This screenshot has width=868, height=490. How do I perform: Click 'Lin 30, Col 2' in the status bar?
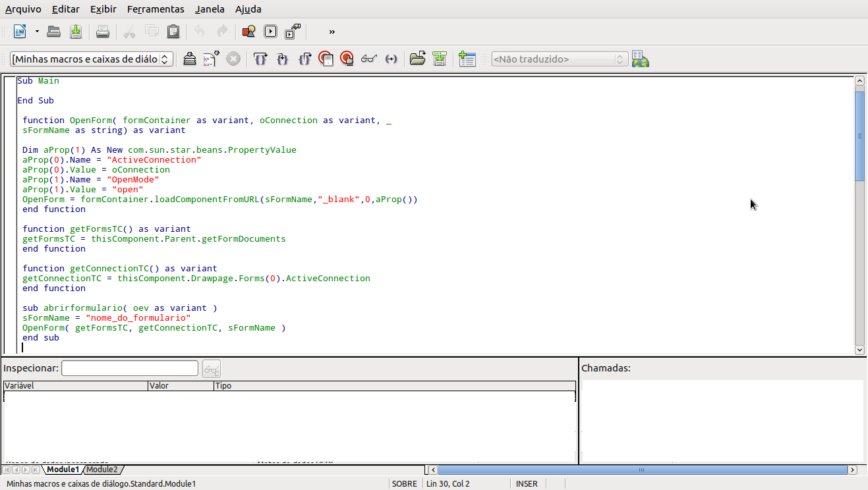[x=448, y=483]
